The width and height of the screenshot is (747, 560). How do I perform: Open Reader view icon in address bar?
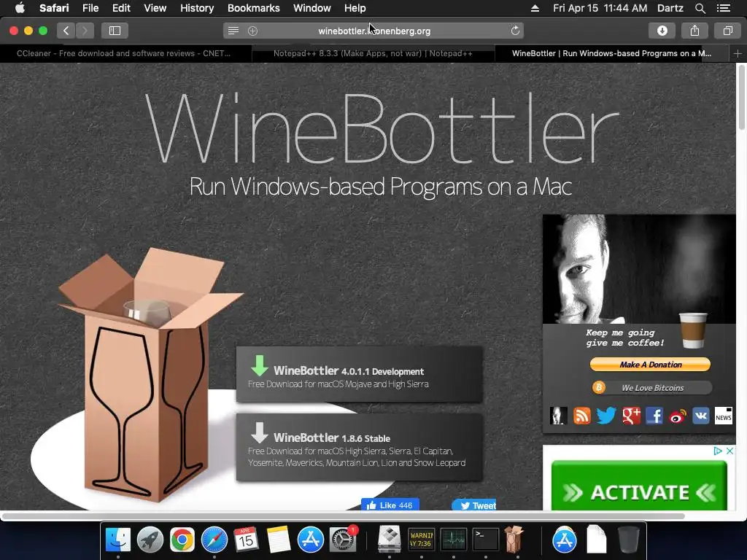click(233, 31)
